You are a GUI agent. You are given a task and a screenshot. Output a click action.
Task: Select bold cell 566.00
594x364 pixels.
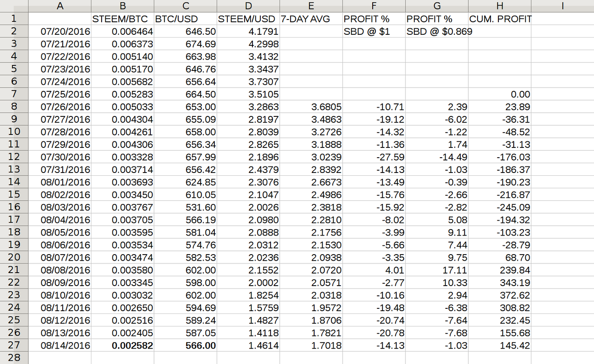186,345
